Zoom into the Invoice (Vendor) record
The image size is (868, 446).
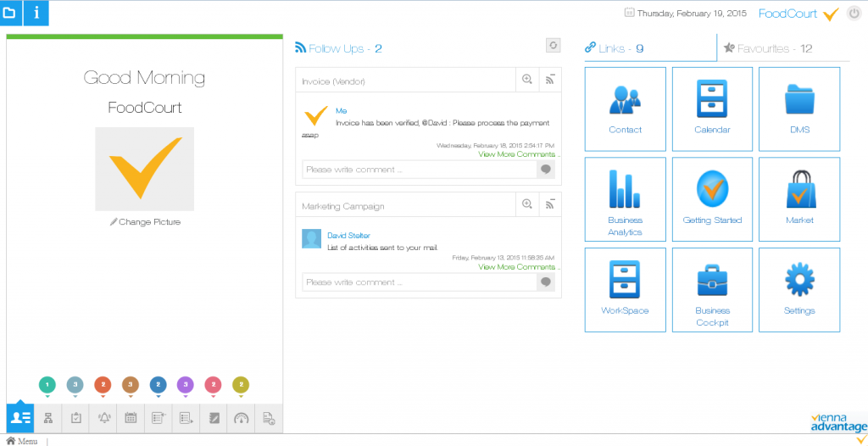[x=527, y=80]
